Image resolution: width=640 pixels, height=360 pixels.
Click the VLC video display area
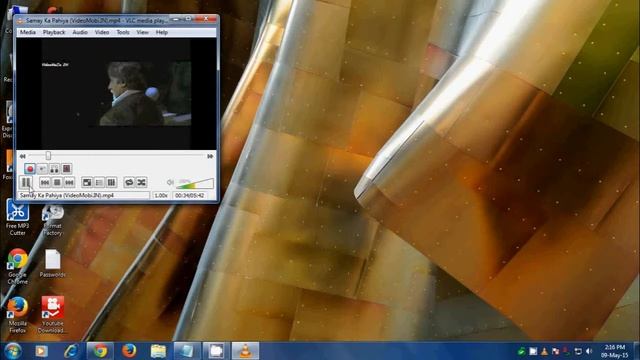tap(116, 93)
